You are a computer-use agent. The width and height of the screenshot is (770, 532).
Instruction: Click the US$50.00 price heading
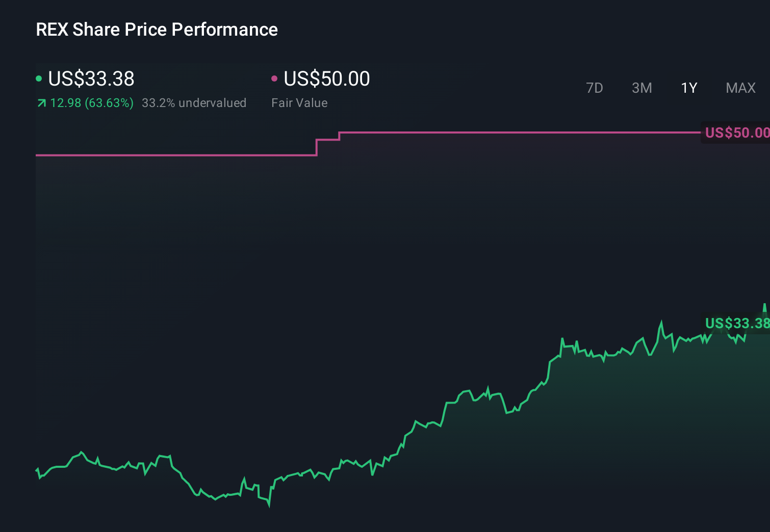(326, 79)
